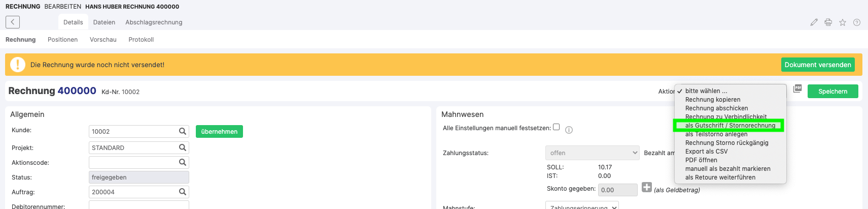This screenshot has height=209, width=868.
Task: Choose 'Rechnung kopieren' from action list
Action: (712, 100)
